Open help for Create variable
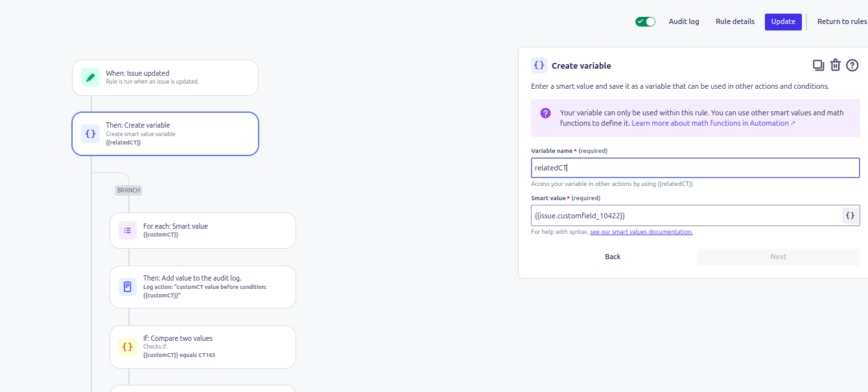This screenshot has height=392, width=868. pos(852,65)
